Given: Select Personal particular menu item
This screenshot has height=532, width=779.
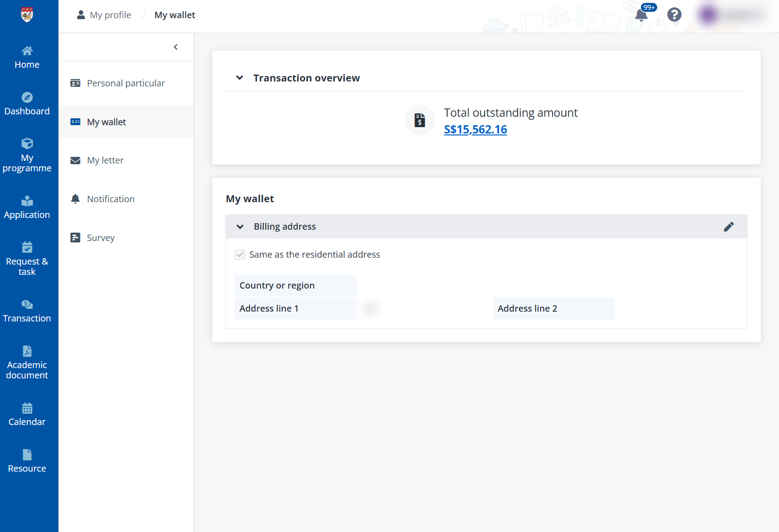Looking at the screenshot, I should click(126, 83).
